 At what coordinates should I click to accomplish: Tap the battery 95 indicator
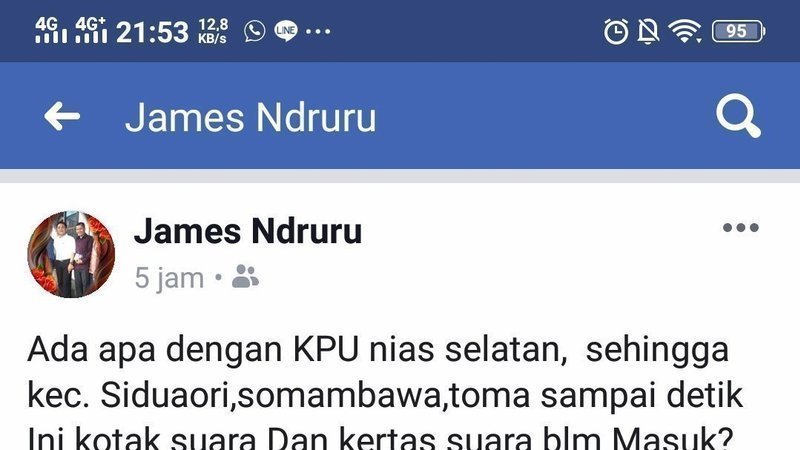coord(738,31)
